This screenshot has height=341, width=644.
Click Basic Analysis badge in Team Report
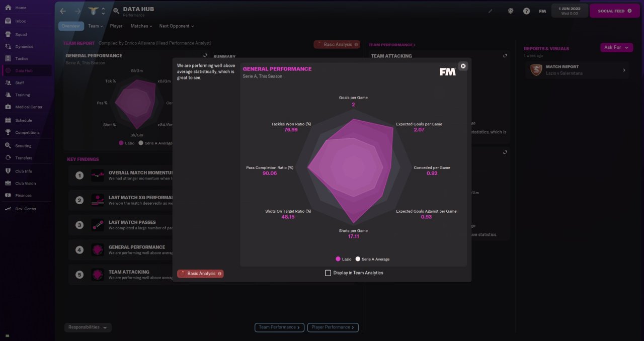337,44
